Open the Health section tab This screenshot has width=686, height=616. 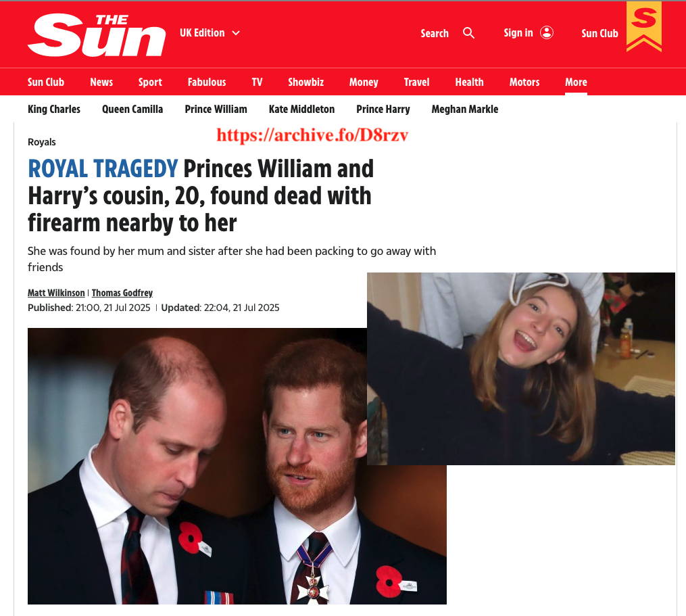point(469,82)
